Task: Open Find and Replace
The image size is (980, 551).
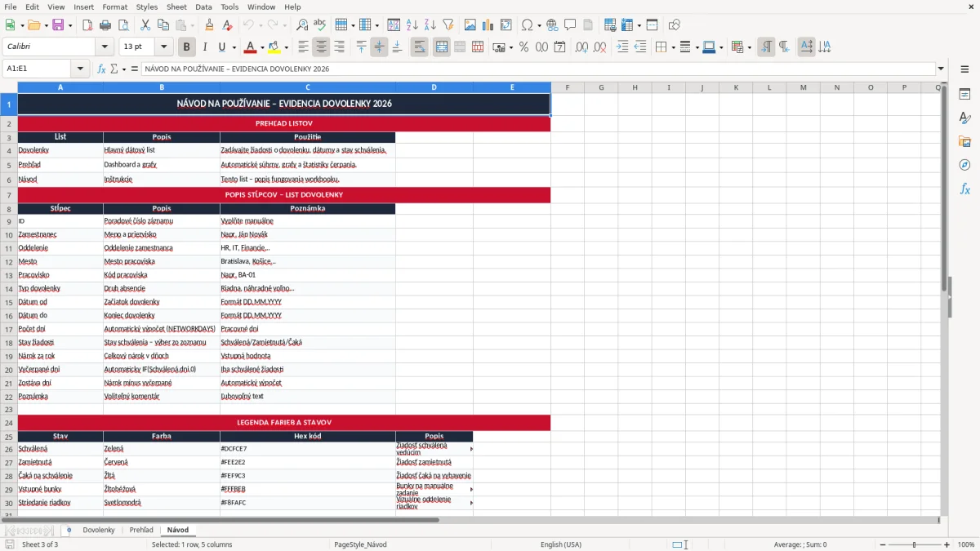Action: [302, 25]
